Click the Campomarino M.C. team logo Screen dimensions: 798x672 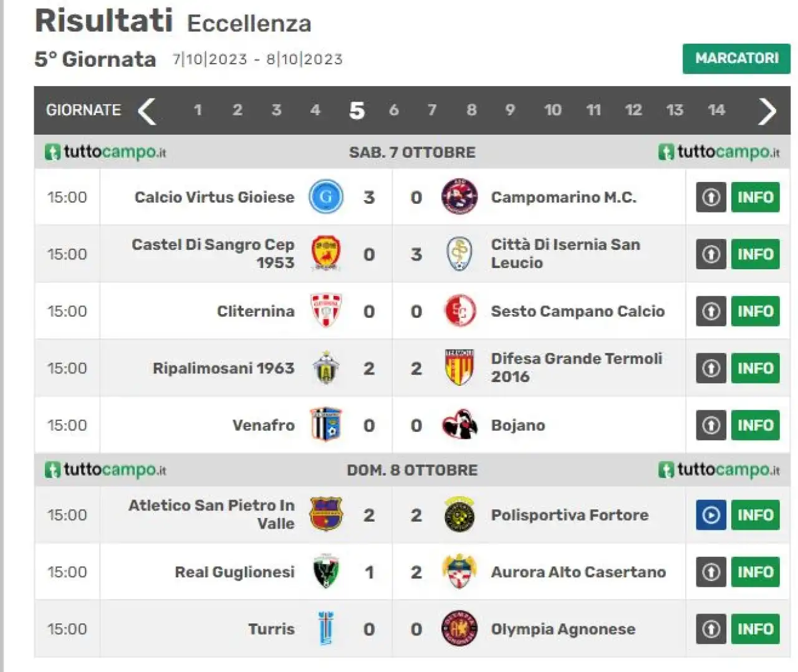point(459,197)
